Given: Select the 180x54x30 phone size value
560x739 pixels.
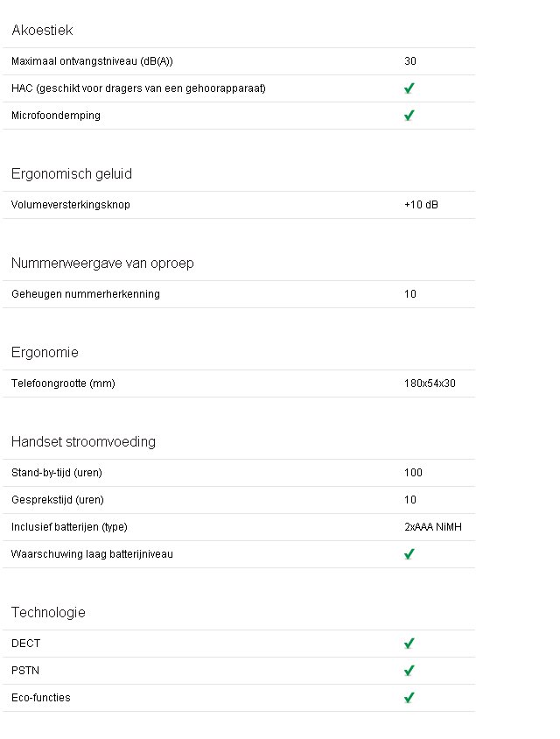Looking at the screenshot, I should [430, 384].
